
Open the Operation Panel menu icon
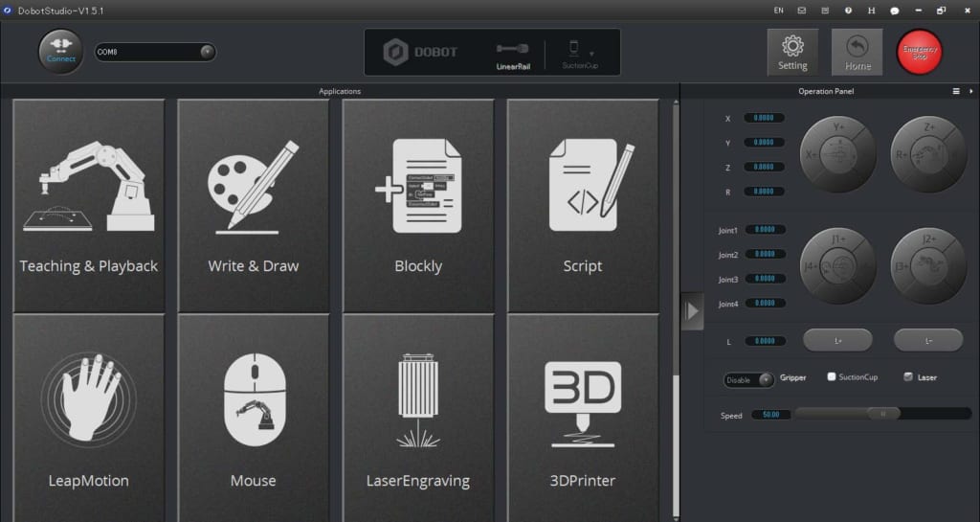(956, 91)
